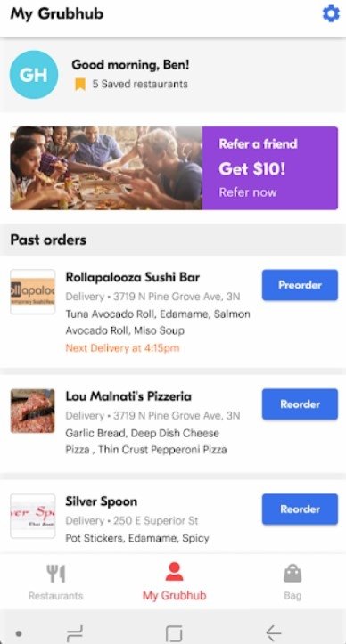346x644 pixels.
Task: Open settings via the gear icon
Action: pos(331,14)
